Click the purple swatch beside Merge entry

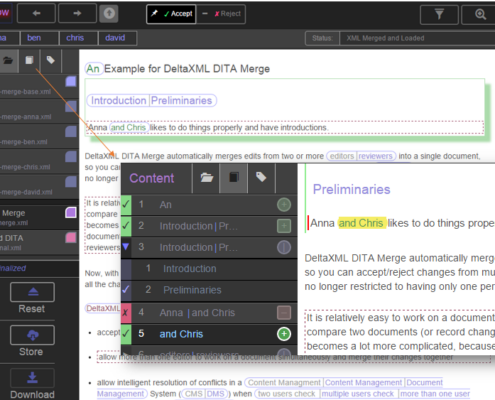(x=71, y=213)
